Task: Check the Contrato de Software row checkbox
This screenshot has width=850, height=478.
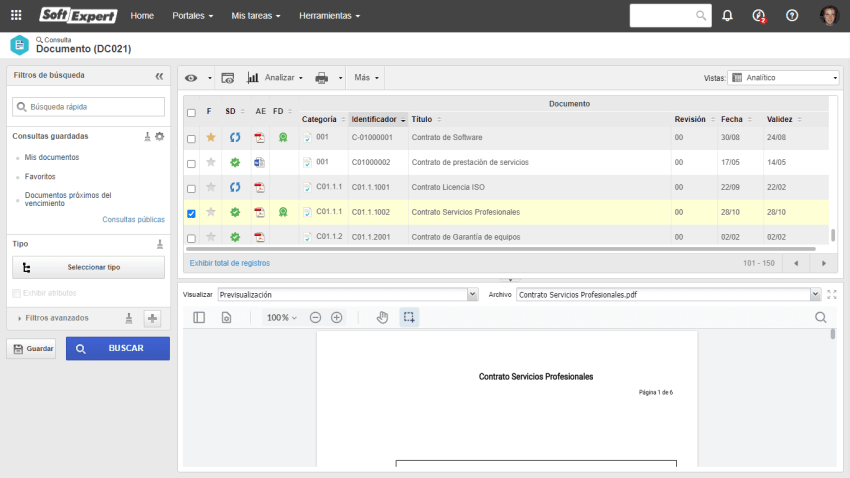Action: [191, 138]
